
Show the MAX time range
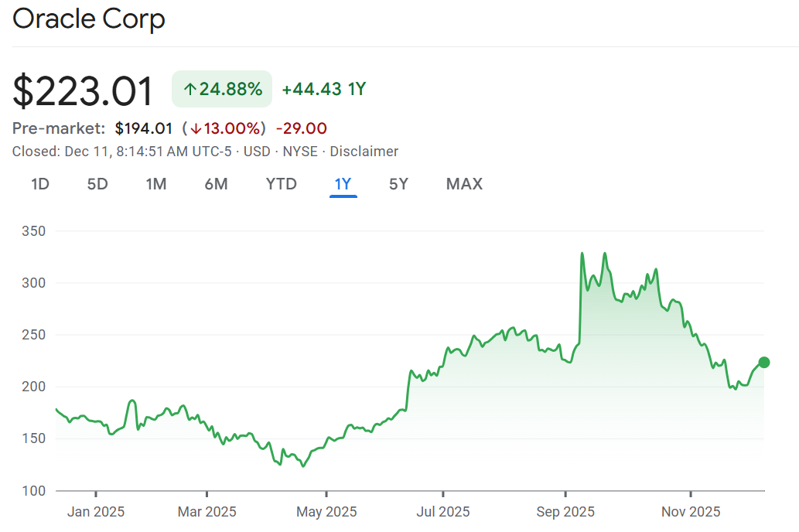464,184
